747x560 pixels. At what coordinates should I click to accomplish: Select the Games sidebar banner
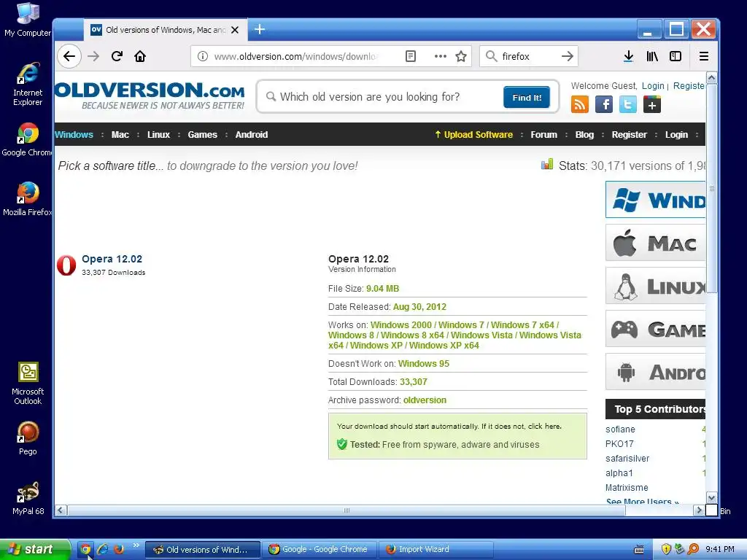tap(656, 329)
